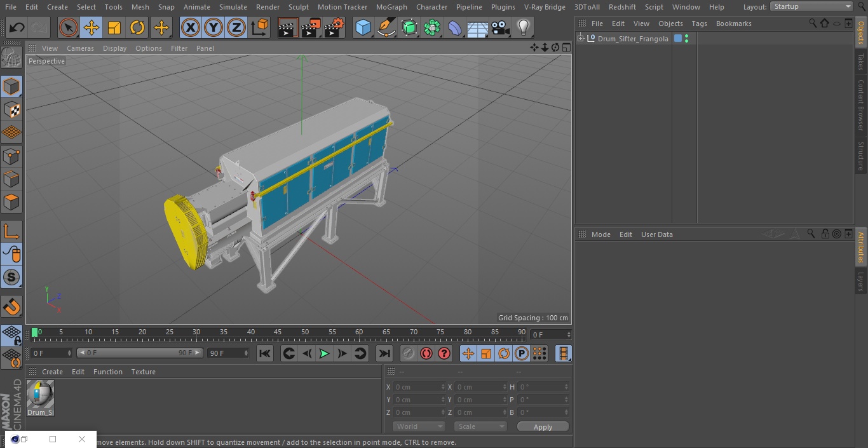Expand the Drum_Sifter_Frangola object tree

(580, 39)
